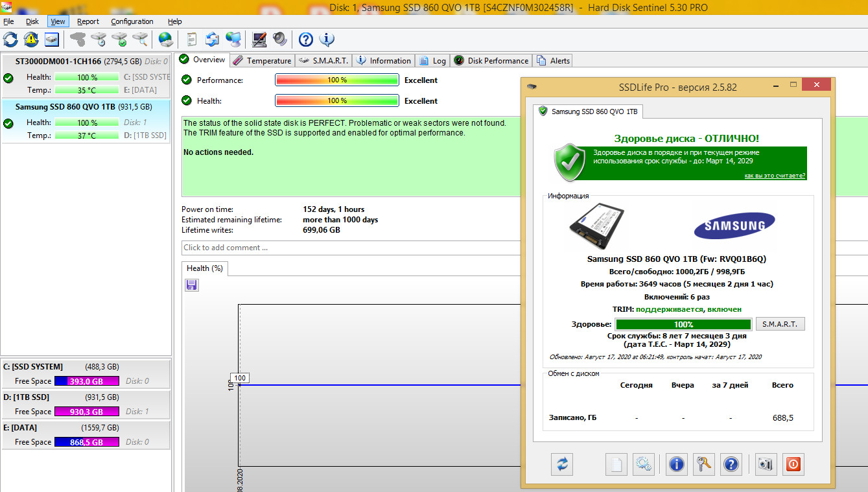Click the blue question mark help icon in toolbar
This screenshot has width=868, height=492.
click(x=305, y=40)
